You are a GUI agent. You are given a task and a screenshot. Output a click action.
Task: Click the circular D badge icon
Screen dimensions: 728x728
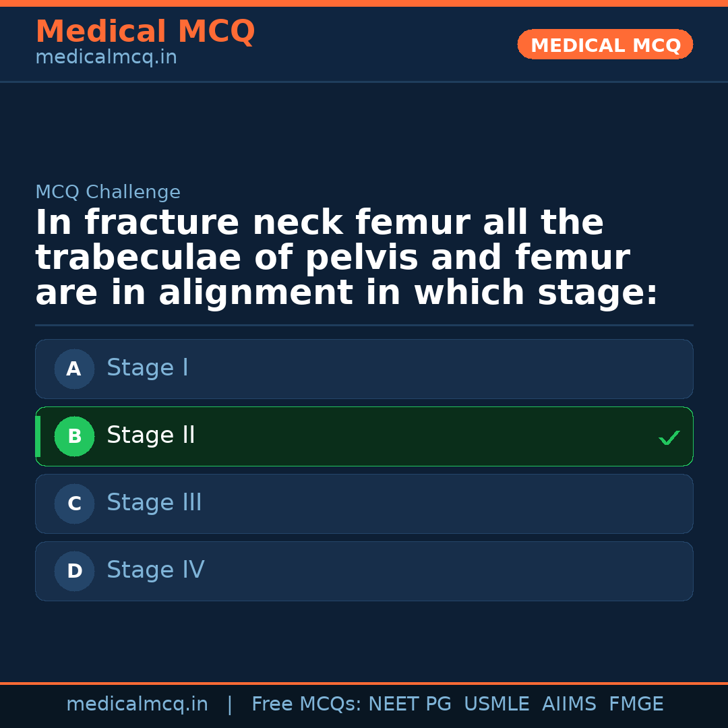click(74, 571)
